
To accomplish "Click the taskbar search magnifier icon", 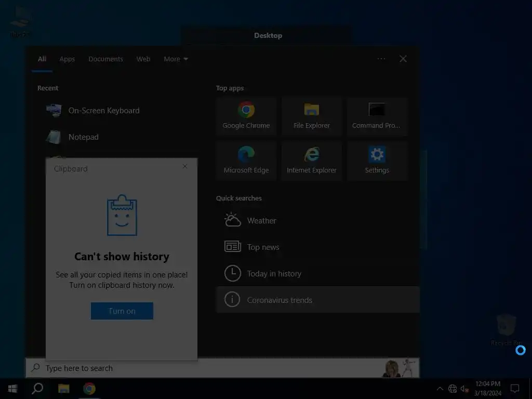I will click(37, 389).
